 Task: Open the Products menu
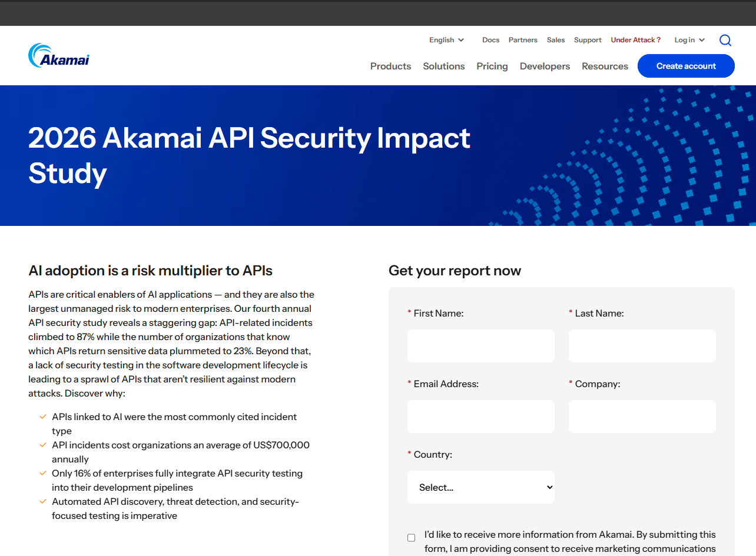click(390, 66)
